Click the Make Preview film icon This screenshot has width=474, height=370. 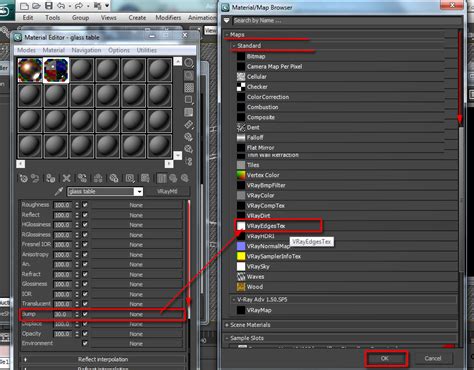(189, 125)
